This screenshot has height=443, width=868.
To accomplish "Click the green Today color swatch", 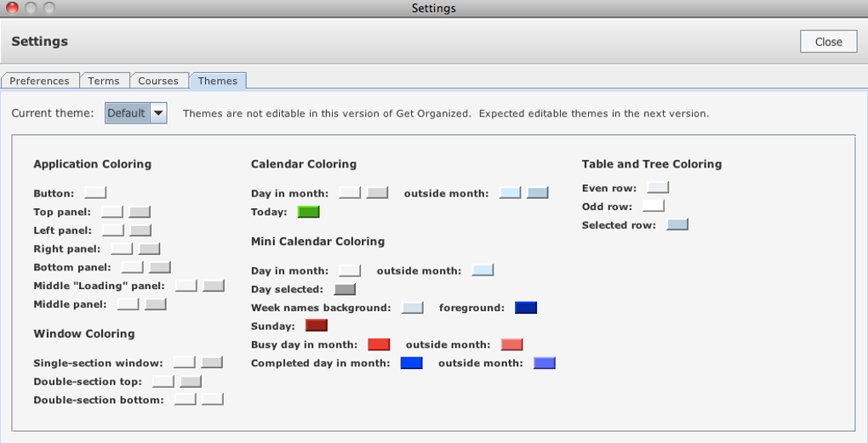I will 308,212.
